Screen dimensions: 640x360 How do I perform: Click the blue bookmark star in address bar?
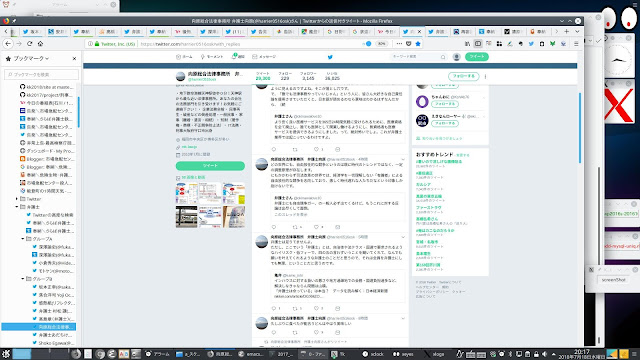pos(418,44)
